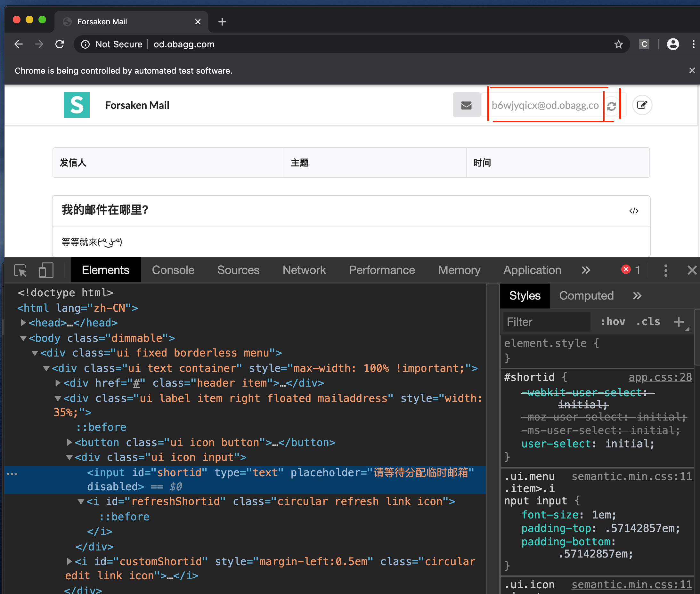Open the edit mailbox pencil icon
700x594 pixels.
click(642, 105)
